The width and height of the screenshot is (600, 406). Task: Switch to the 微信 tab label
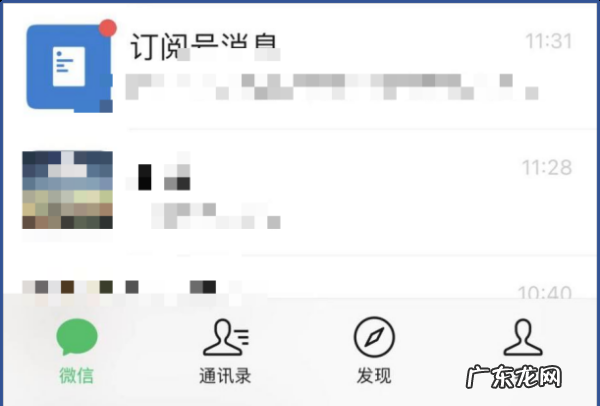pyautogui.click(x=77, y=375)
